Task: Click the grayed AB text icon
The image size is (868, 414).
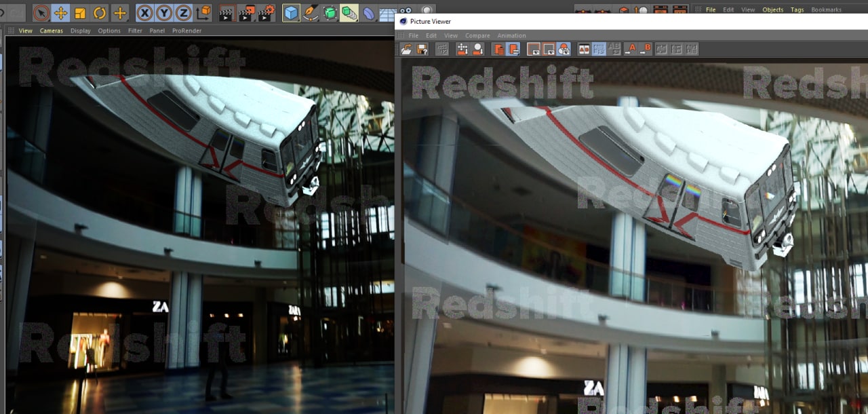Action: [614, 49]
